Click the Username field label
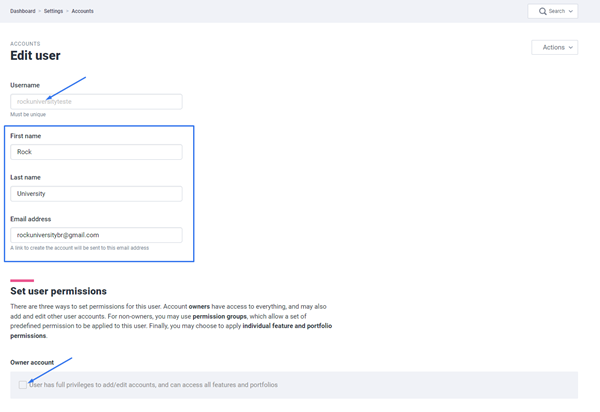600x412 pixels. pos(25,85)
